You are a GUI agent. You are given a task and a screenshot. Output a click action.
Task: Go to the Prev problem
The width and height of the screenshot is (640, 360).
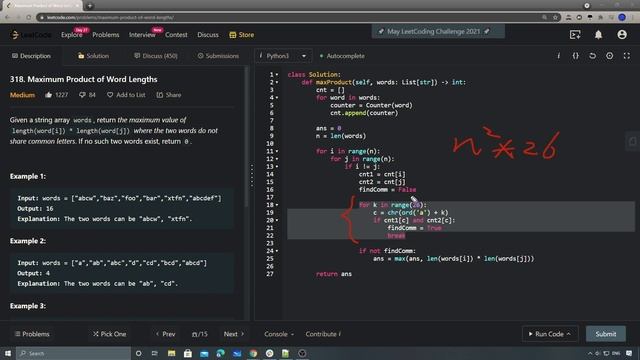pyautogui.click(x=165, y=334)
